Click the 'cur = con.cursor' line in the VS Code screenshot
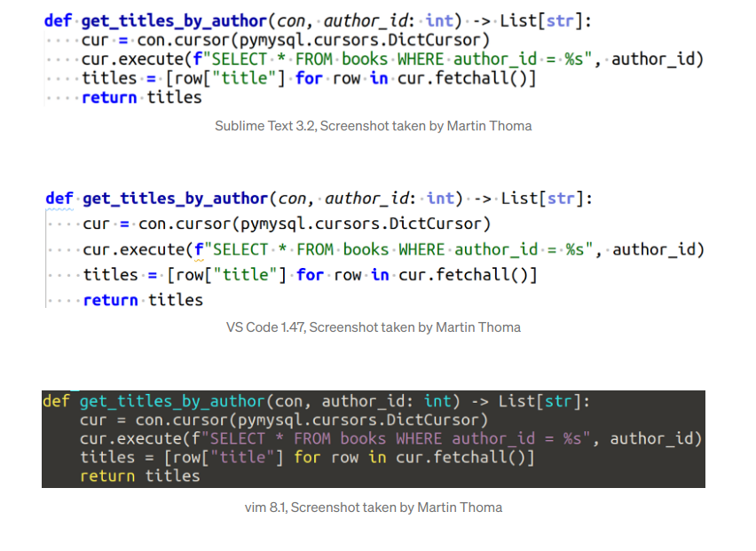The width and height of the screenshot is (756, 551). (x=287, y=224)
